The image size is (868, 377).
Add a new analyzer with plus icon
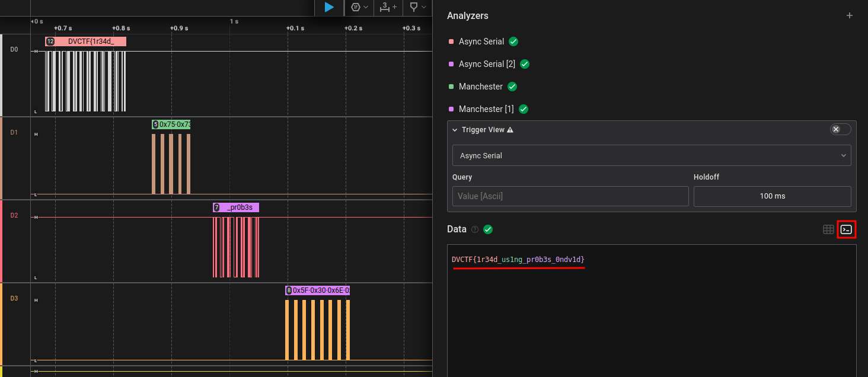coord(850,15)
